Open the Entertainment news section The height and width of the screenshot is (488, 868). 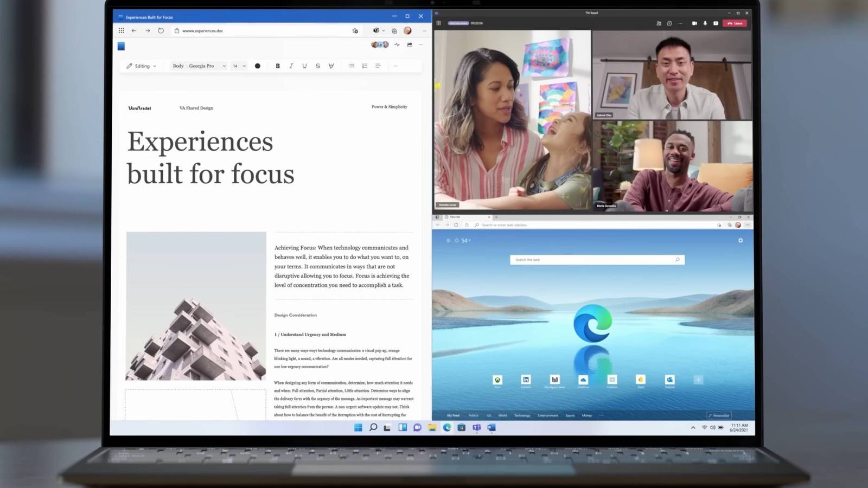tap(547, 415)
